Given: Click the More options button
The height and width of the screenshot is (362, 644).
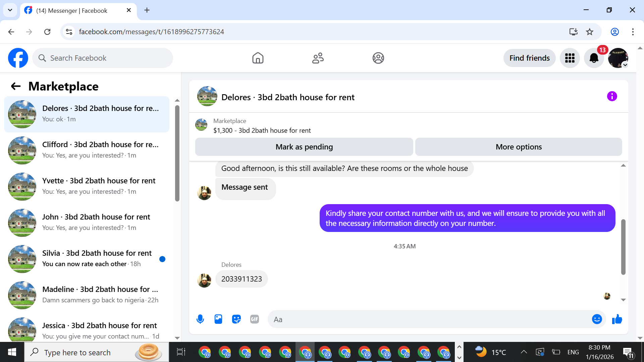Looking at the screenshot, I should point(518,147).
